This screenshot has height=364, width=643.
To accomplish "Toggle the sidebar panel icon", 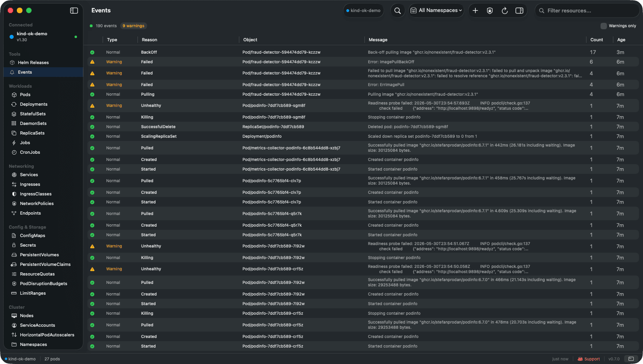I will (x=74, y=11).
